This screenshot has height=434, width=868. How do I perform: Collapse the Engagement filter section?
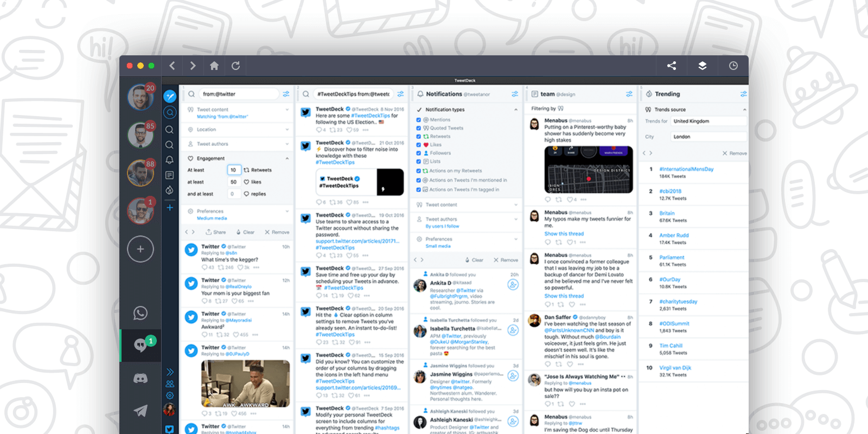[x=287, y=158]
